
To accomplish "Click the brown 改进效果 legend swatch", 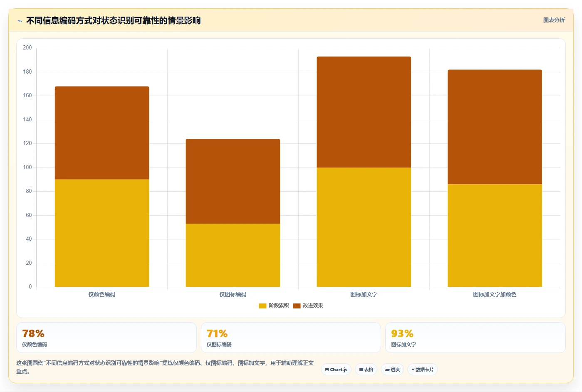I will click(x=297, y=306).
